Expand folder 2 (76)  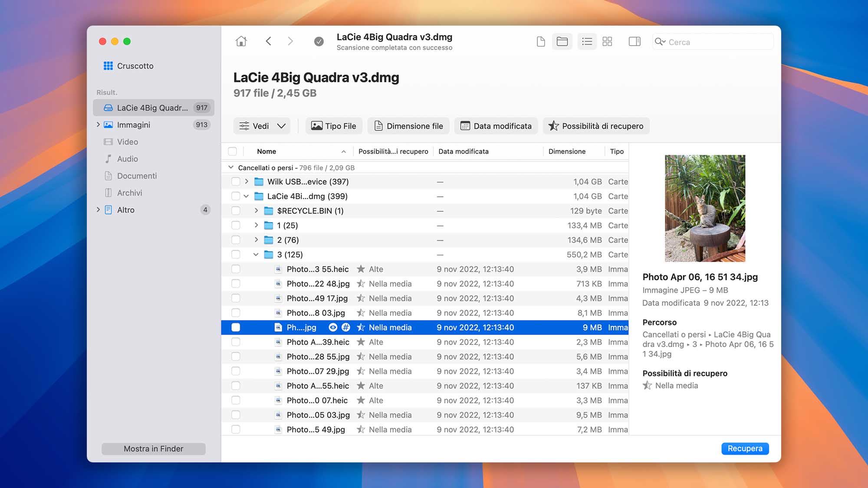click(x=256, y=240)
